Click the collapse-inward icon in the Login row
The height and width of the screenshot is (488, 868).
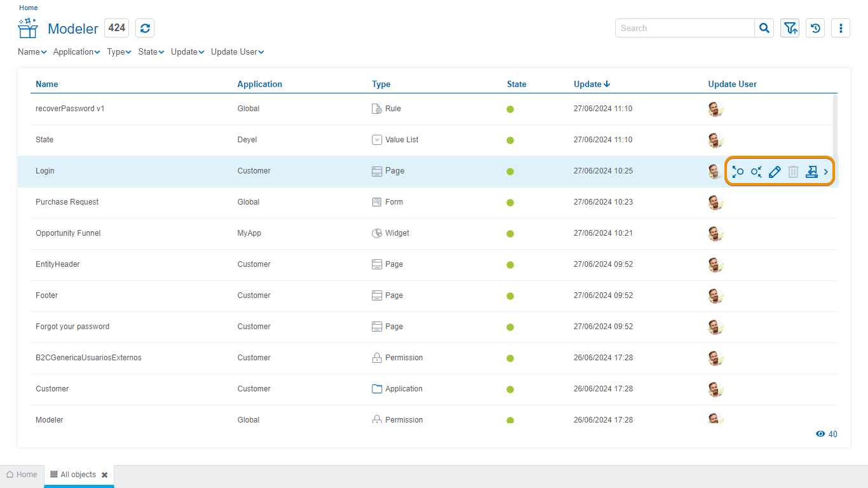(756, 172)
